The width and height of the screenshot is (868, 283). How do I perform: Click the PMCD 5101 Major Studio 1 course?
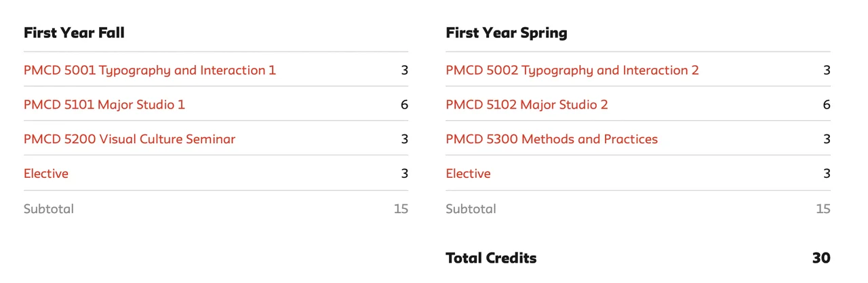(x=104, y=105)
